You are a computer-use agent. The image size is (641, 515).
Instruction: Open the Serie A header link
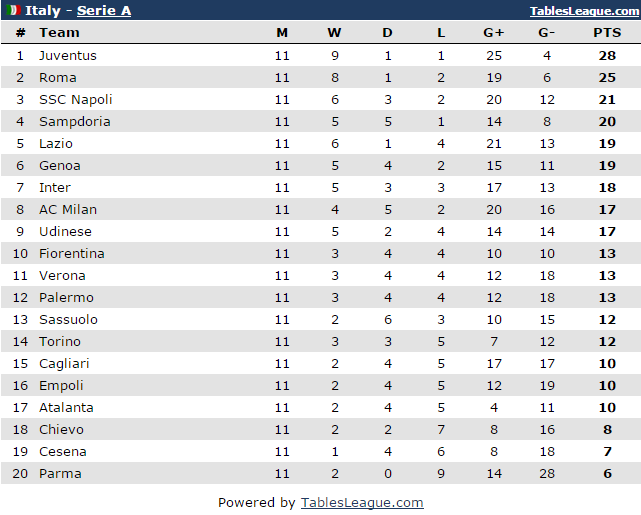point(104,11)
